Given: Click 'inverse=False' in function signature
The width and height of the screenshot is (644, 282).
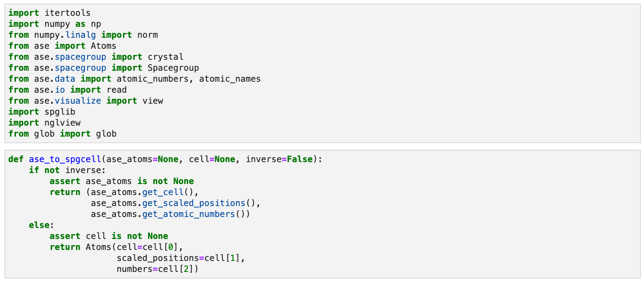Looking at the screenshot, I should [x=279, y=159].
